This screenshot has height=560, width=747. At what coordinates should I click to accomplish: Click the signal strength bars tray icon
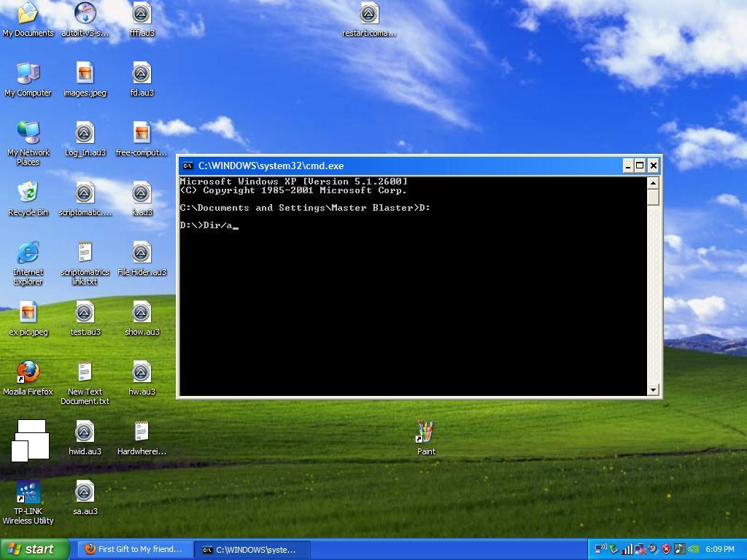point(627,549)
